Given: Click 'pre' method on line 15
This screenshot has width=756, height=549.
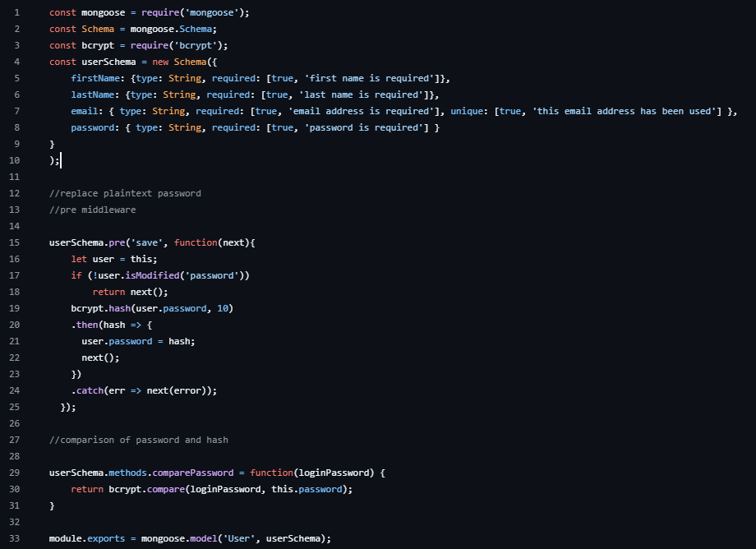Looking at the screenshot, I should pyautogui.click(x=118, y=242).
